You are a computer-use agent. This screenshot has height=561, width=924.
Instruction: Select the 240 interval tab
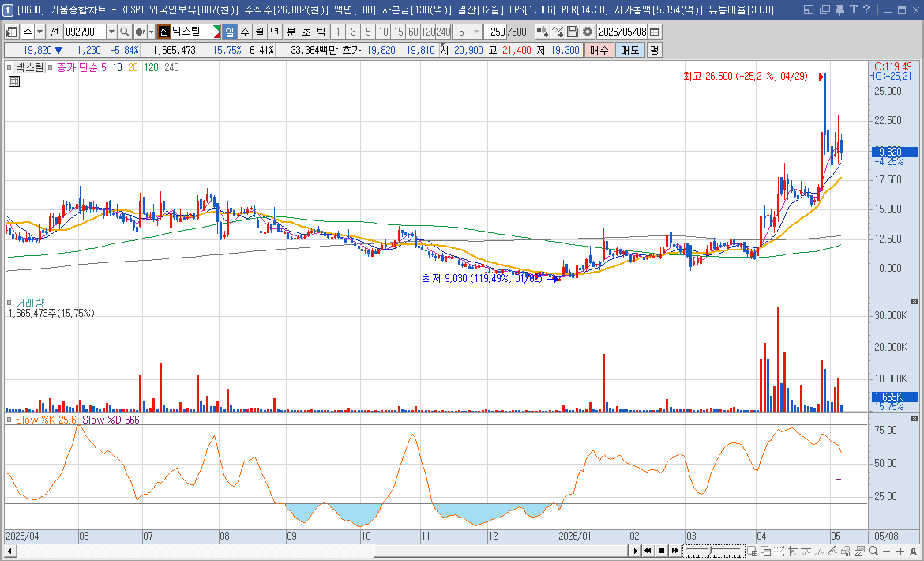[444, 32]
